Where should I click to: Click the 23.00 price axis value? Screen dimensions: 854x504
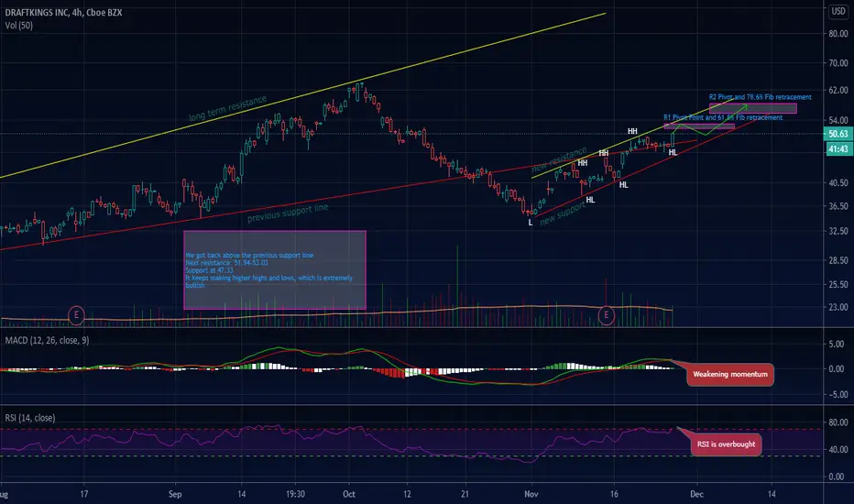pyautogui.click(x=838, y=307)
